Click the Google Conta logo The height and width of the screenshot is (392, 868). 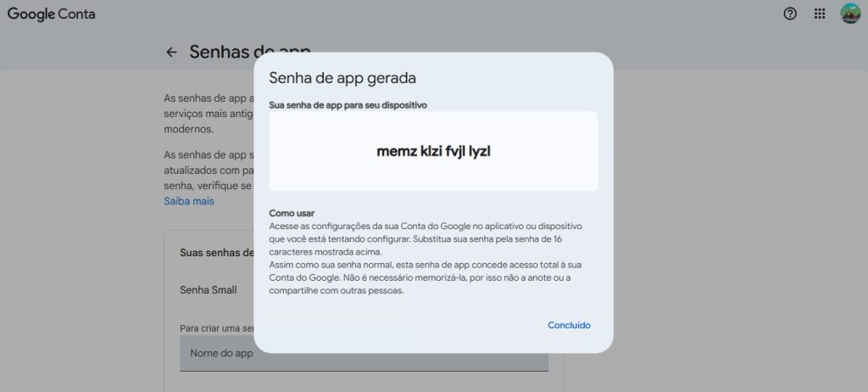click(x=52, y=14)
